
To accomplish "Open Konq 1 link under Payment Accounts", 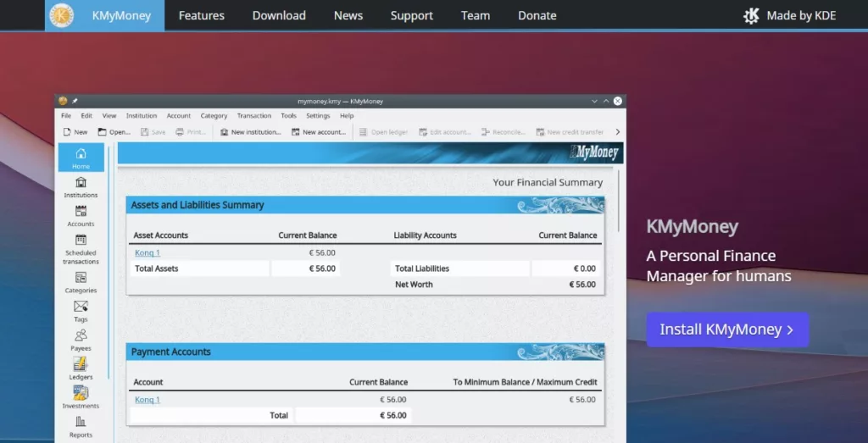I will [x=147, y=399].
